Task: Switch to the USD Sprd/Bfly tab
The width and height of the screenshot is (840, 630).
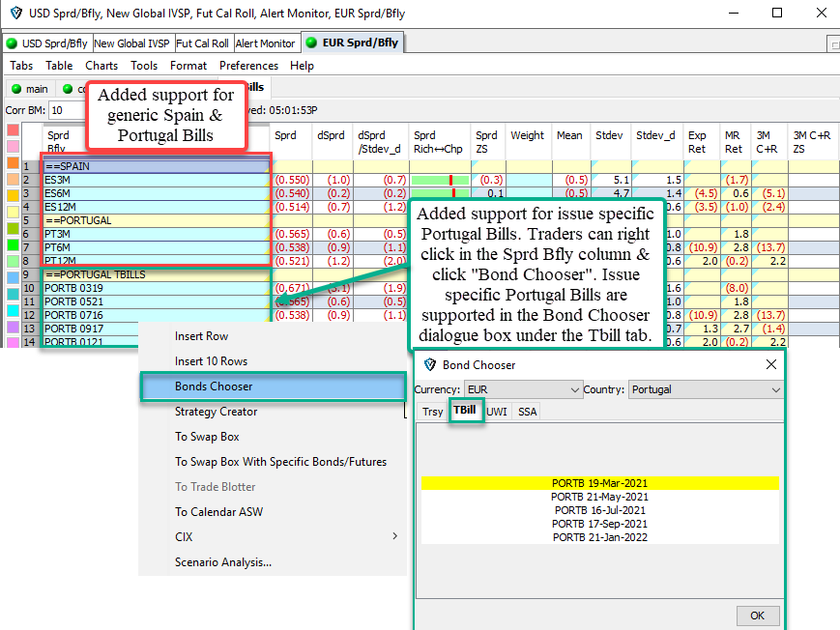Action: pyautogui.click(x=48, y=43)
